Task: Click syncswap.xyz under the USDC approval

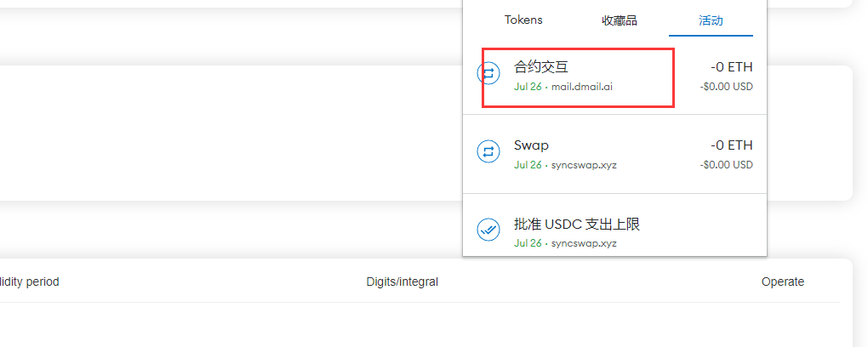Action: [584, 243]
